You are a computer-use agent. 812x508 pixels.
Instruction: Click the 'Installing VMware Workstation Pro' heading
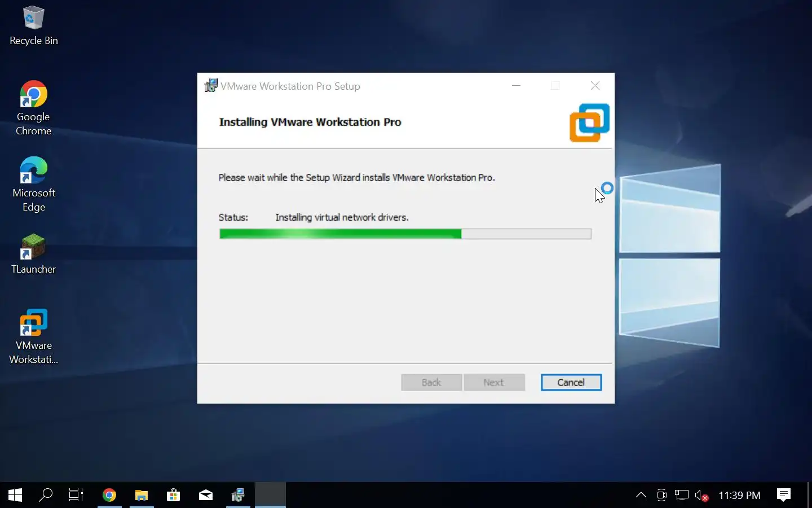coord(310,122)
